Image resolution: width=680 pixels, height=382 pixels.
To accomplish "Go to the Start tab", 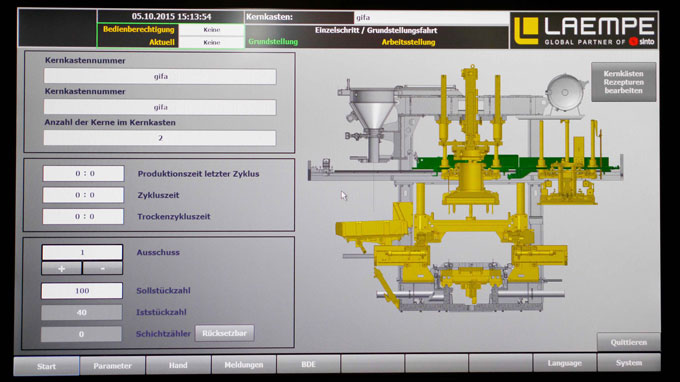I will 46,366.
